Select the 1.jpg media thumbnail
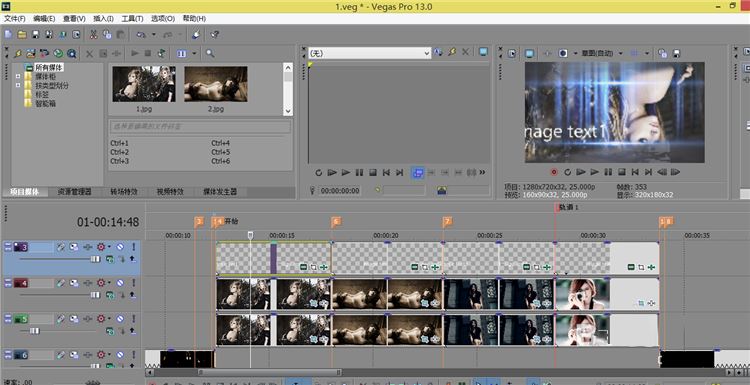Image resolution: width=750 pixels, height=385 pixels. pyautogui.click(x=144, y=84)
